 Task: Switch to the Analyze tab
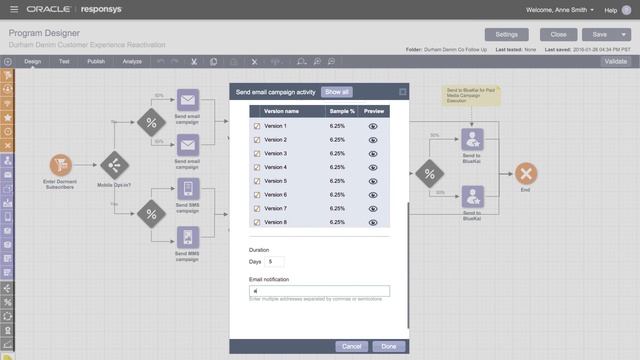pyautogui.click(x=132, y=61)
